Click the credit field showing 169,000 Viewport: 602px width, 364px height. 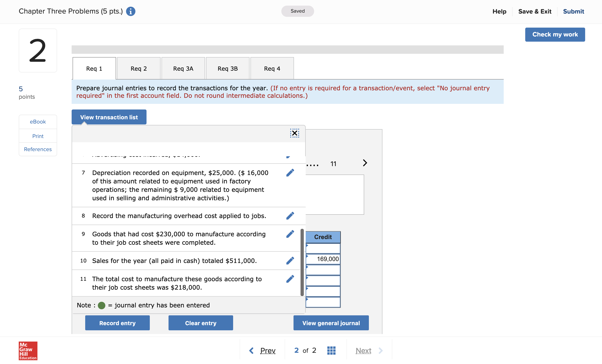323,259
